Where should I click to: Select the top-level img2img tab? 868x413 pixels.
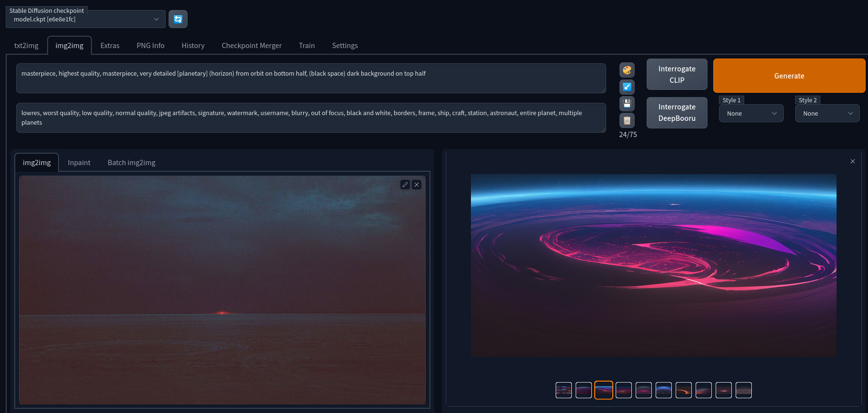[70, 46]
